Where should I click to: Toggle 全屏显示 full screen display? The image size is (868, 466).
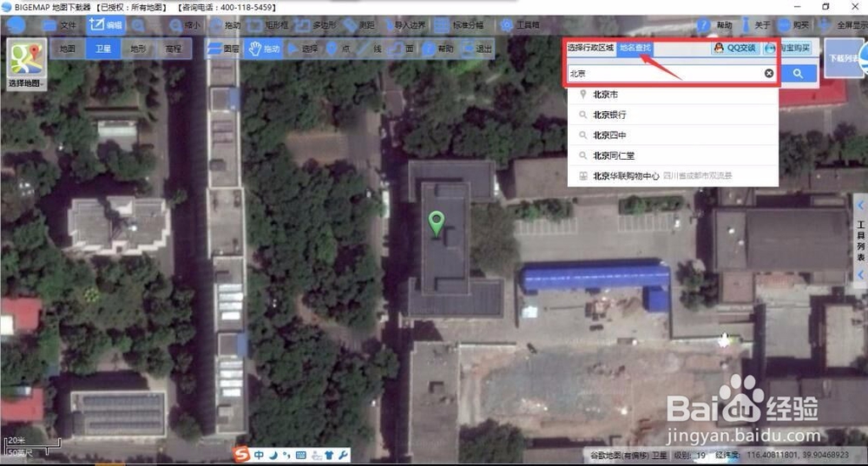pos(844,25)
